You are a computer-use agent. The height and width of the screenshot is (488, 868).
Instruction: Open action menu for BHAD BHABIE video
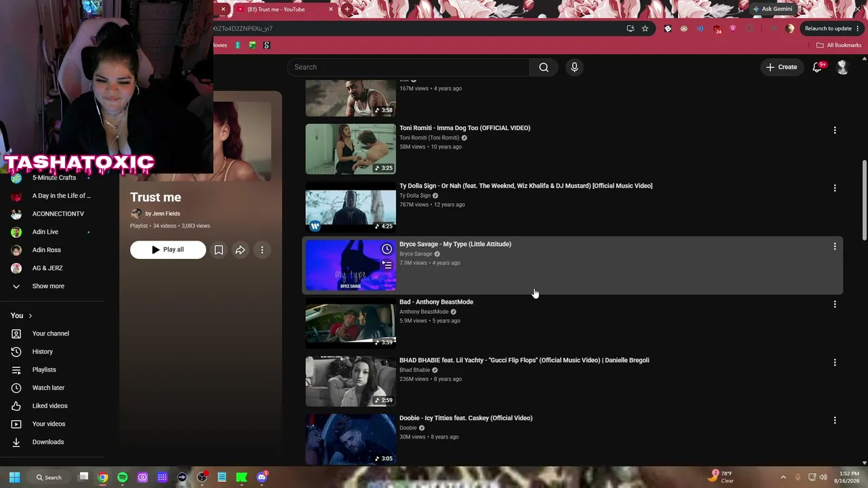click(x=835, y=363)
